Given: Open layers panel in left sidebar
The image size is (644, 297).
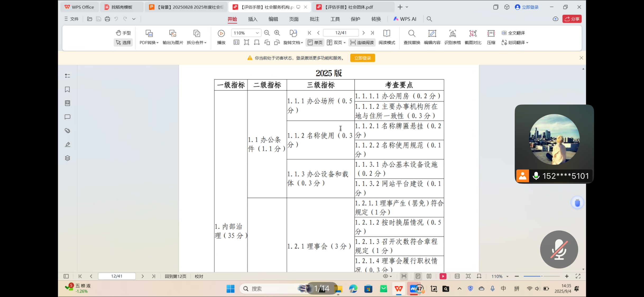Looking at the screenshot, I should click(67, 158).
